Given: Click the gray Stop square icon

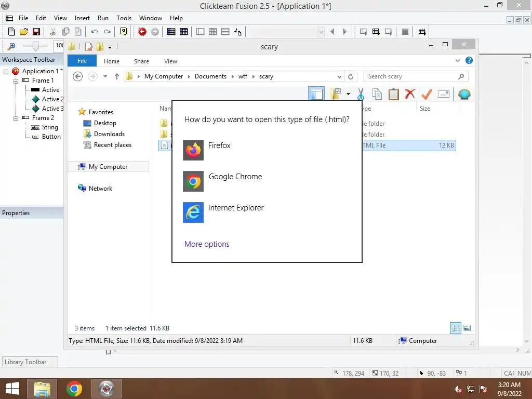Looking at the screenshot, I should [x=405, y=32].
